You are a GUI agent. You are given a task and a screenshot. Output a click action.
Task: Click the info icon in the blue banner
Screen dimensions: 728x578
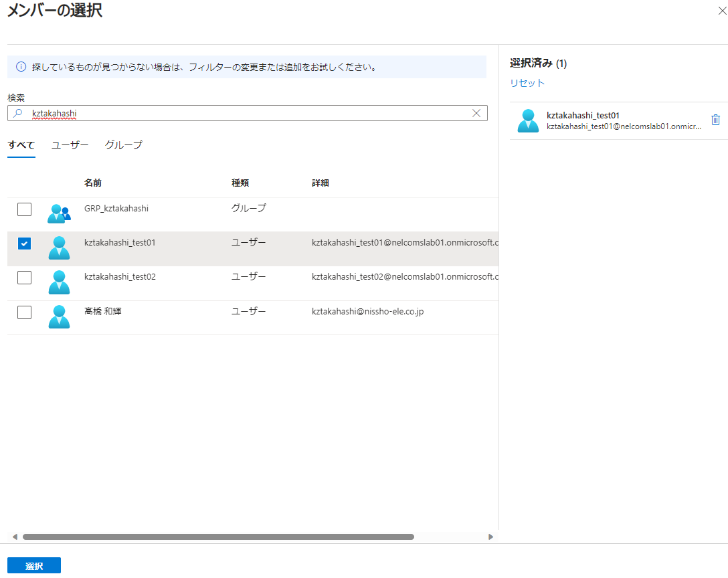click(21, 67)
